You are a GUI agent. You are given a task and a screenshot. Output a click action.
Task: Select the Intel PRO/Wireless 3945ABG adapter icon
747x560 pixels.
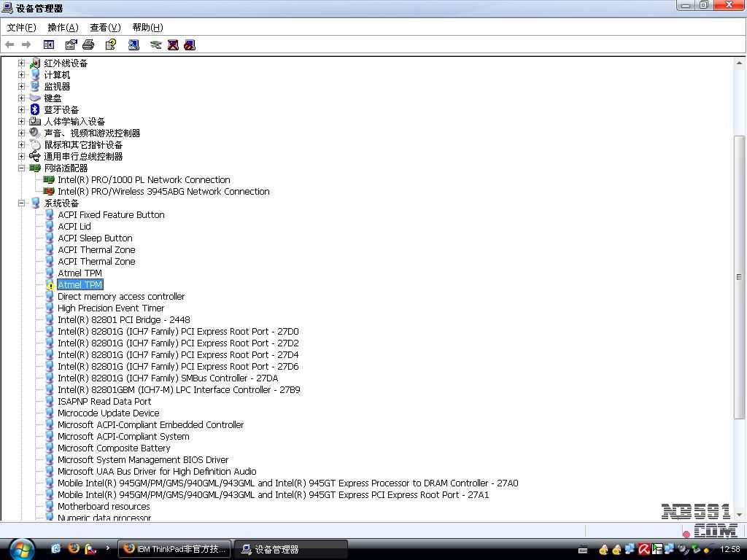click(x=49, y=192)
